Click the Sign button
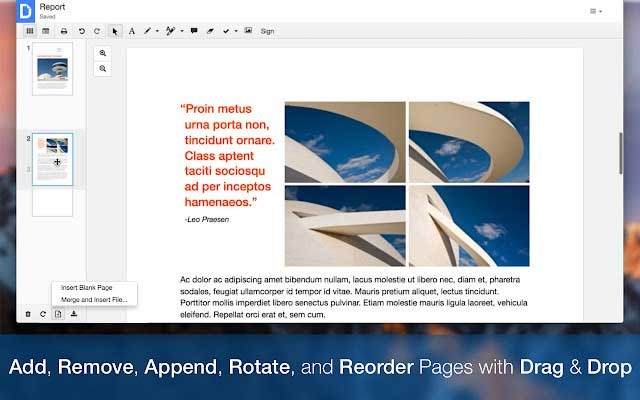 tap(267, 31)
